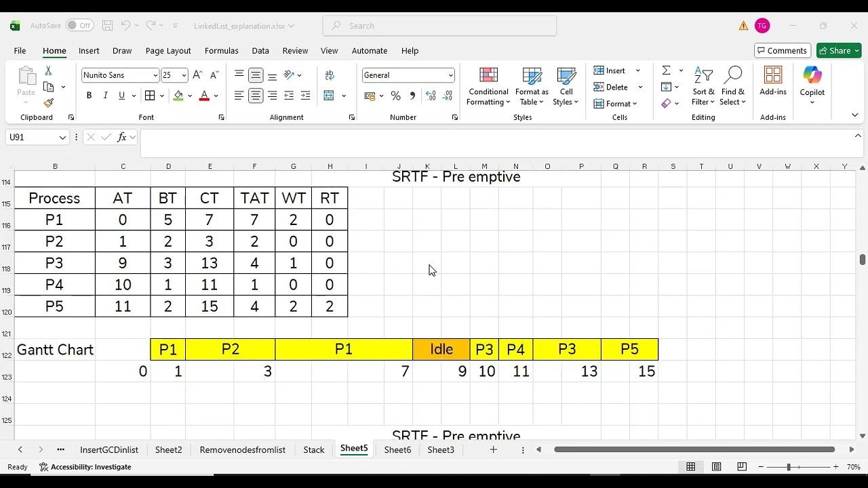
Task: Click the Comma Style icon
Action: 412,96
